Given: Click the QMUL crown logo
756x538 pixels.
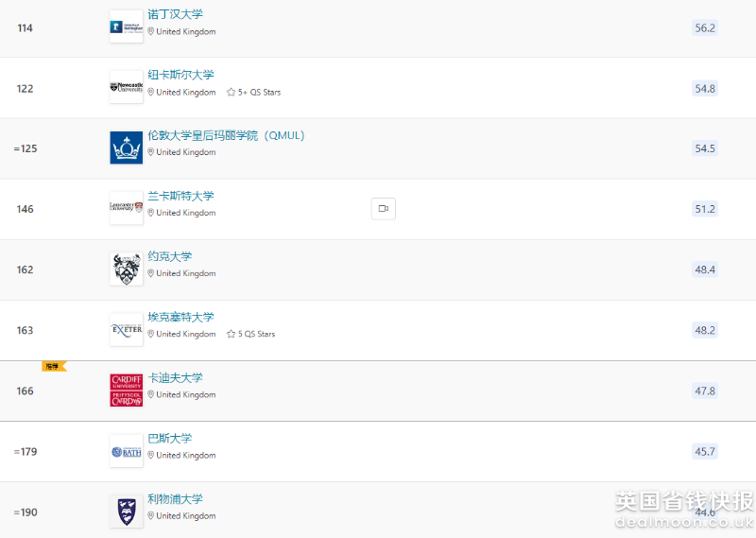Looking at the screenshot, I should tap(127, 148).
